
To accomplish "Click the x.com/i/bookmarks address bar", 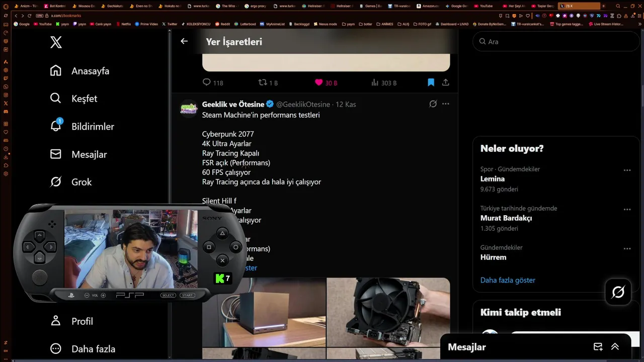I will coord(66,16).
